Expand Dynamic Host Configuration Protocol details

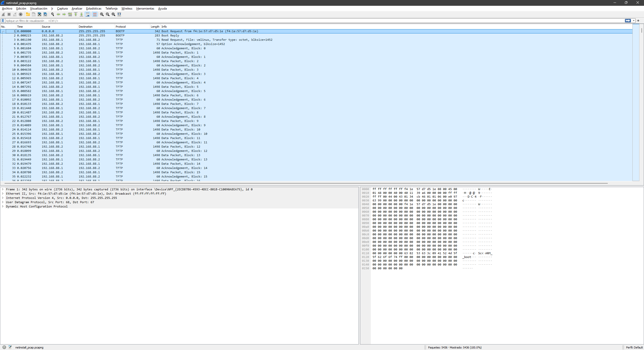pyautogui.click(x=3, y=206)
